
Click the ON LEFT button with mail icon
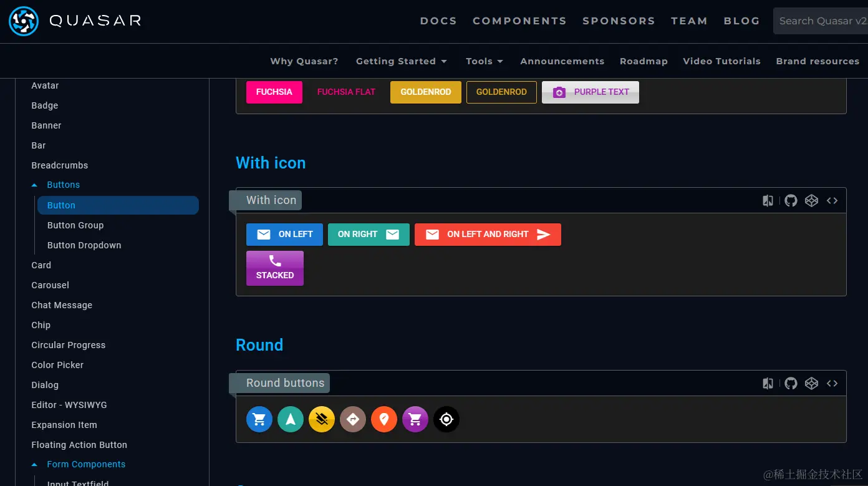(x=284, y=235)
